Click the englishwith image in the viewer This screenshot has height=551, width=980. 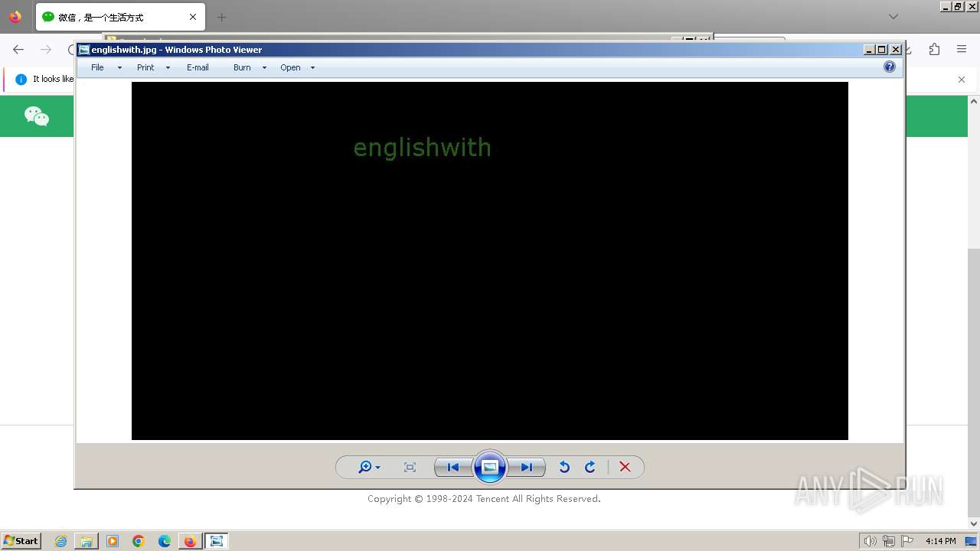pos(490,261)
